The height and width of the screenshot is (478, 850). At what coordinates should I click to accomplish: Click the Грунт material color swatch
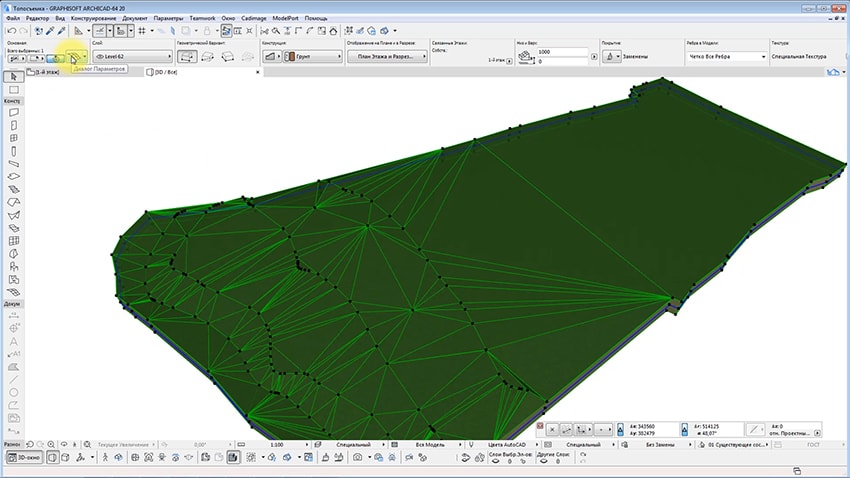(x=290, y=56)
